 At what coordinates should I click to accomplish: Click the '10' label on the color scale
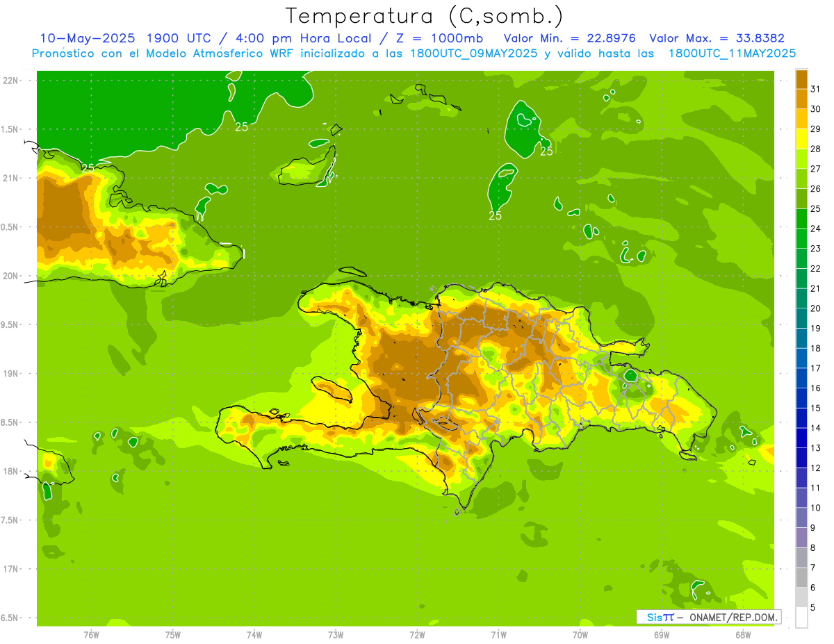pos(816,508)
